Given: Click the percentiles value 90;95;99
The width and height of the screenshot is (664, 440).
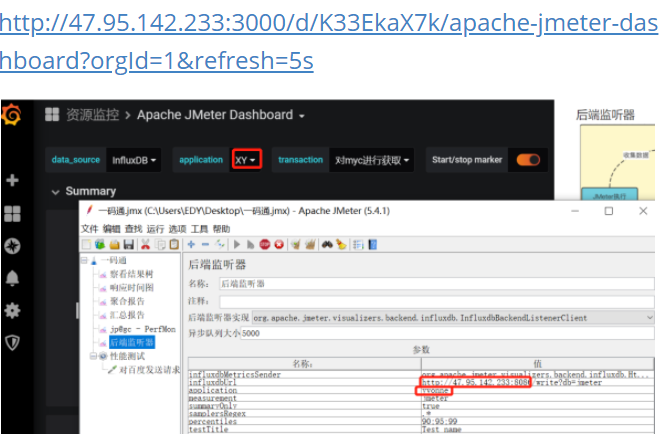Looking at the screenshot, I should click(x=537, y=421).
